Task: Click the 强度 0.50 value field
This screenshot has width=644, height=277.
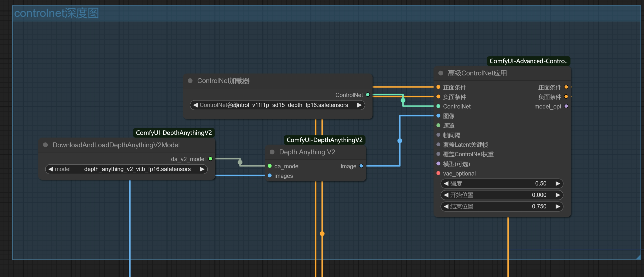Action: pos(502,183)
